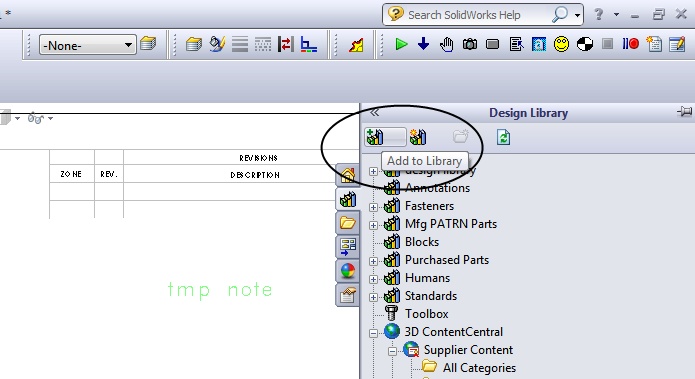Click the Add File Location icon
Screen dimensions: 695x379
click(418, 137)
